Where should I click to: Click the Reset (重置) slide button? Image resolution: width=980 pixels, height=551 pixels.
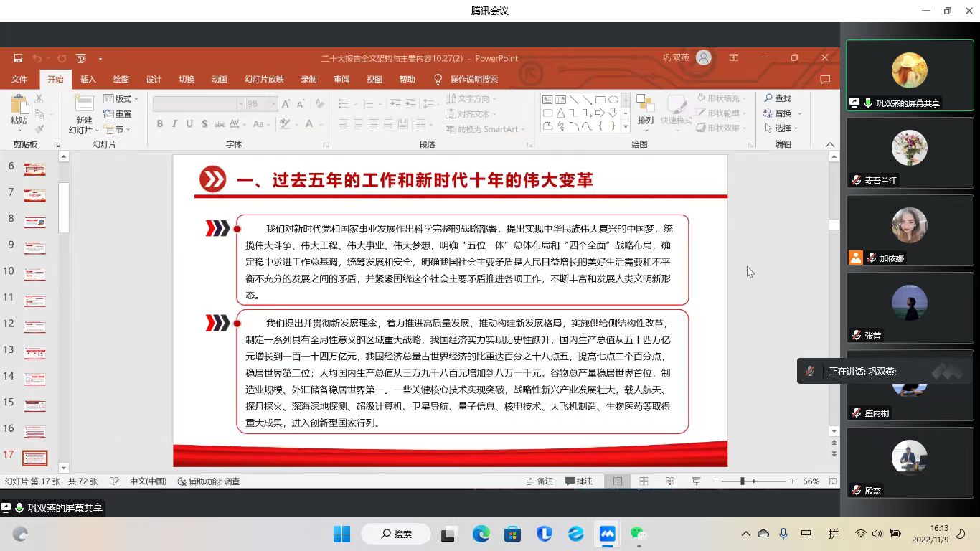pyautogui.click(x=118, y=114)
